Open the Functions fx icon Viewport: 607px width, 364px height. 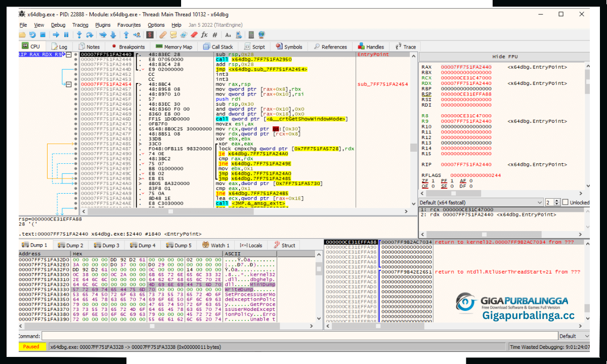[x=204, y=35]
